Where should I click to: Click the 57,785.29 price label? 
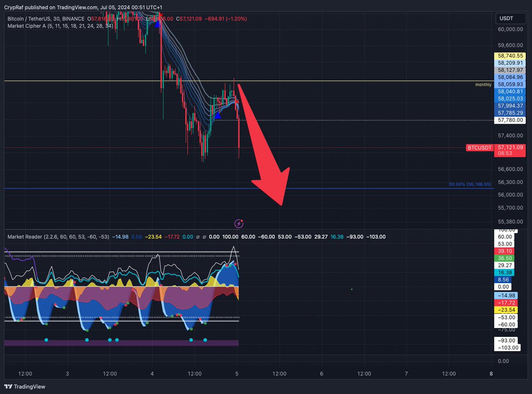(x=511, y=113)
